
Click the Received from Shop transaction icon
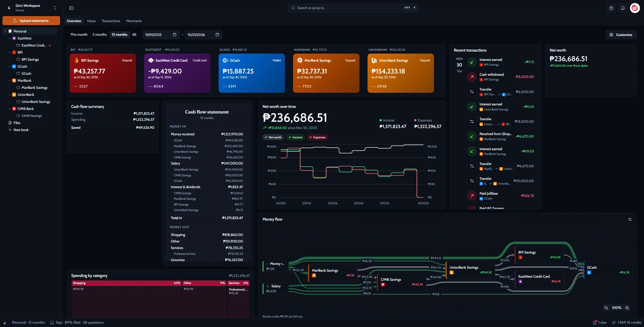(x=472, y=136)
